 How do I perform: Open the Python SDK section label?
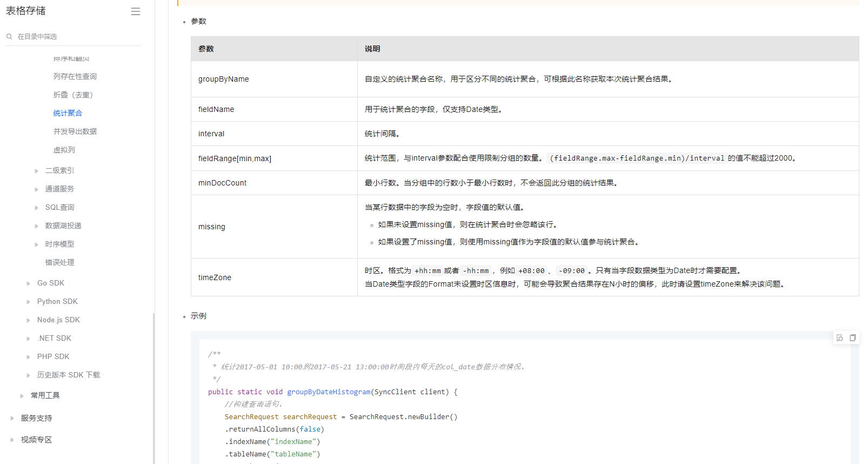click(x=57, y=301)
